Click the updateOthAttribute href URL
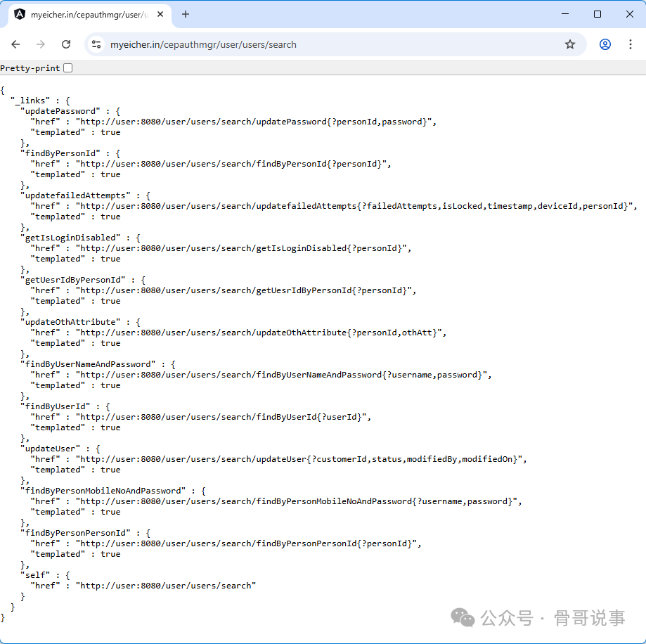 258,333
